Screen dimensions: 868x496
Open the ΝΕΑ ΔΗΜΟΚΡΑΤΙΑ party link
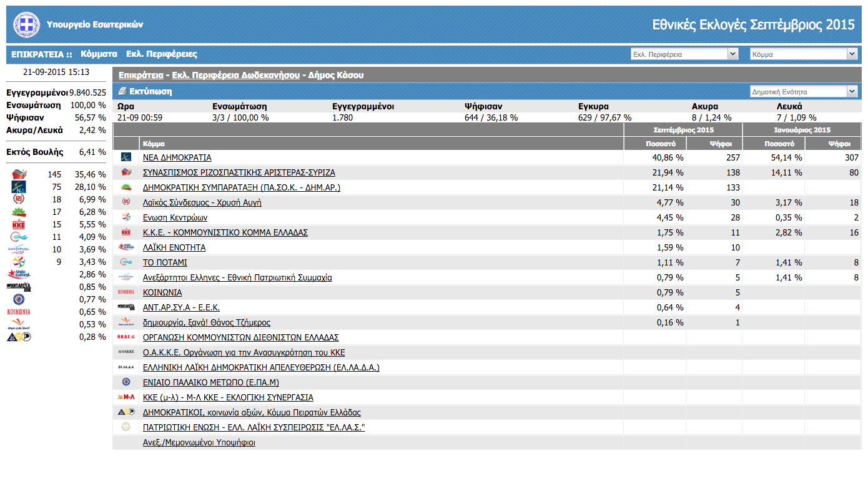177,157
